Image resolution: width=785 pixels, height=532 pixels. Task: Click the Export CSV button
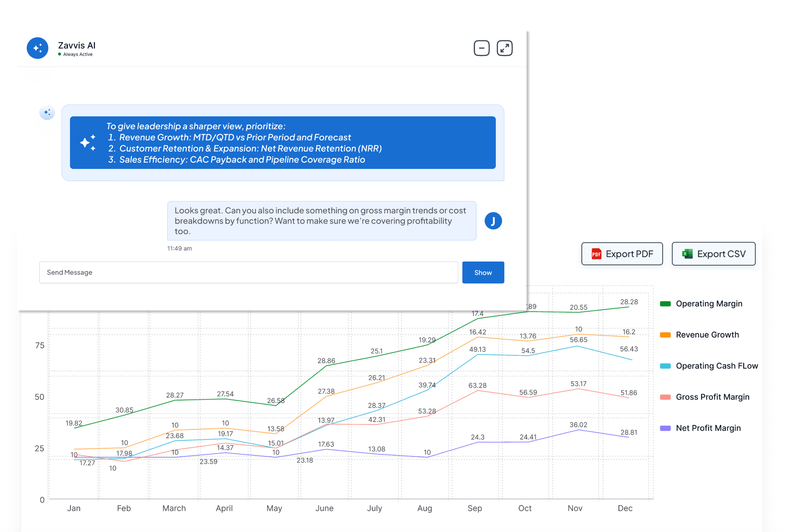coord(713,254)
